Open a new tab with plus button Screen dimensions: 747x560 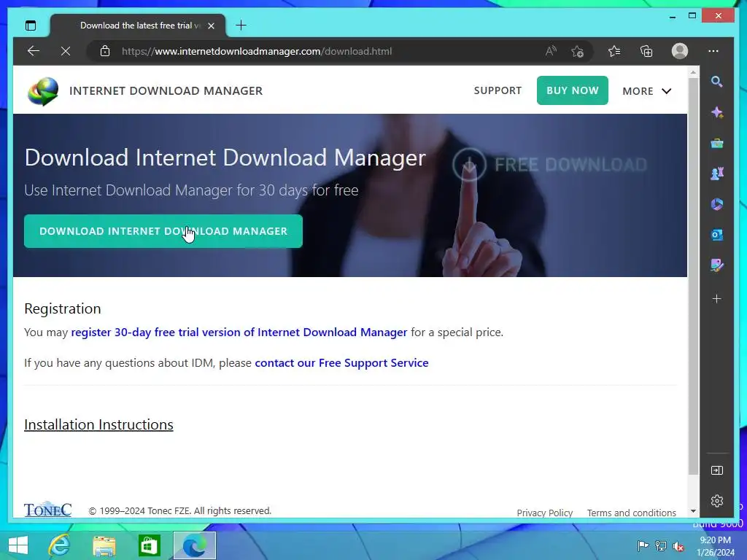[241, 26]
